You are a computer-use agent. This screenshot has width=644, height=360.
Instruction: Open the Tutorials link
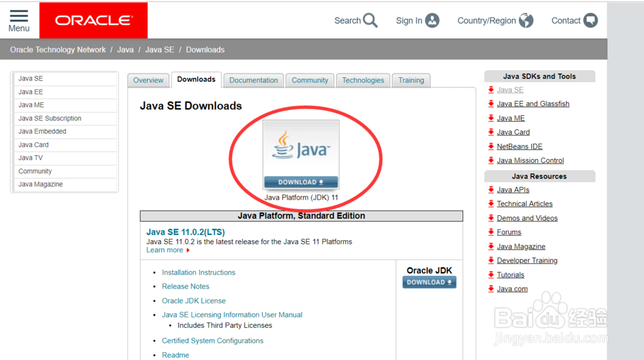point(511,274)
